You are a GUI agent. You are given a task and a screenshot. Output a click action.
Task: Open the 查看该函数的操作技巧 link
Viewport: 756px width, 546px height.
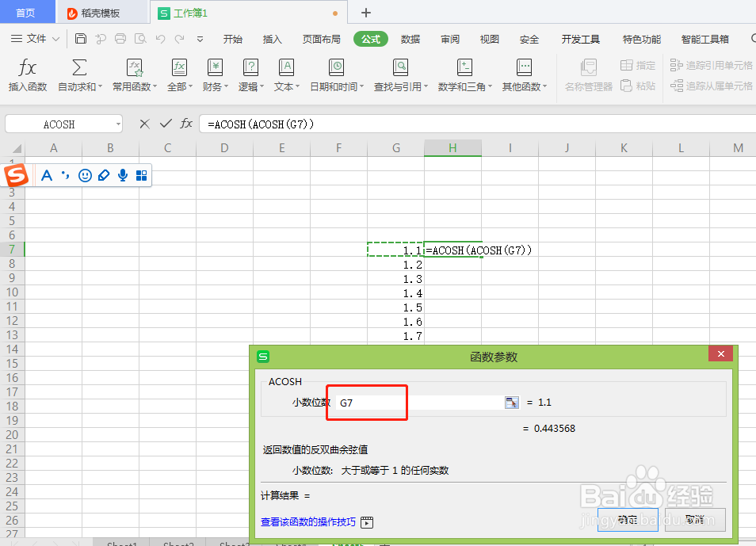[308, 522]
